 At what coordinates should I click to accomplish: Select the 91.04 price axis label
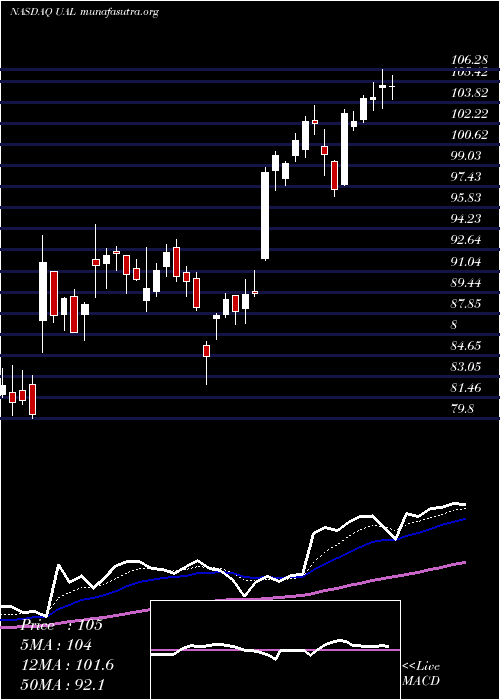click(x=466, y=262)
